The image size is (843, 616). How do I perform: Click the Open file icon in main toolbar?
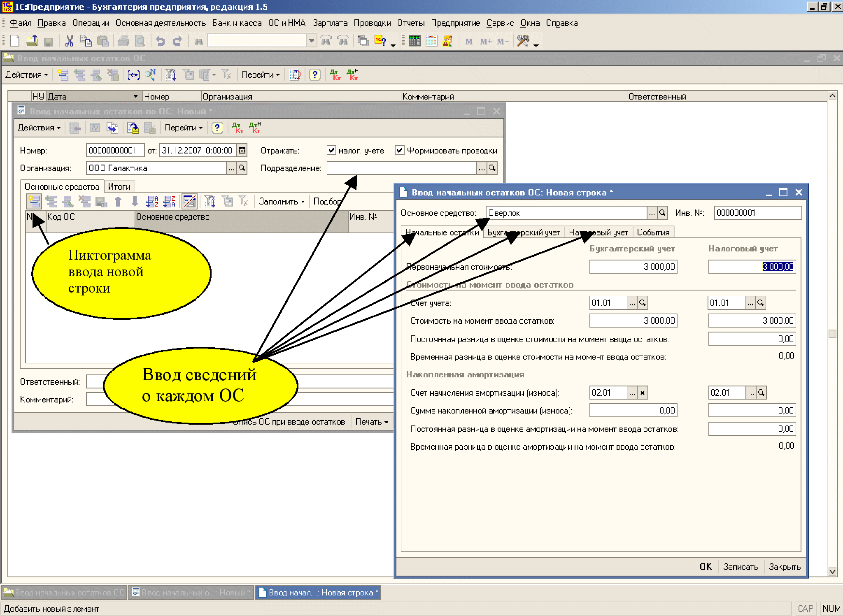click(x=32, y=41)
